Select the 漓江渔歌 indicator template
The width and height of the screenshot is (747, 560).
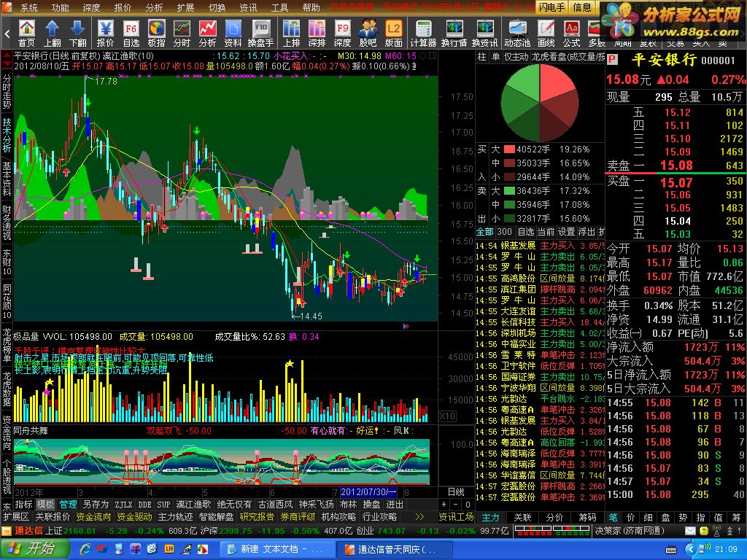pos(193,505)
